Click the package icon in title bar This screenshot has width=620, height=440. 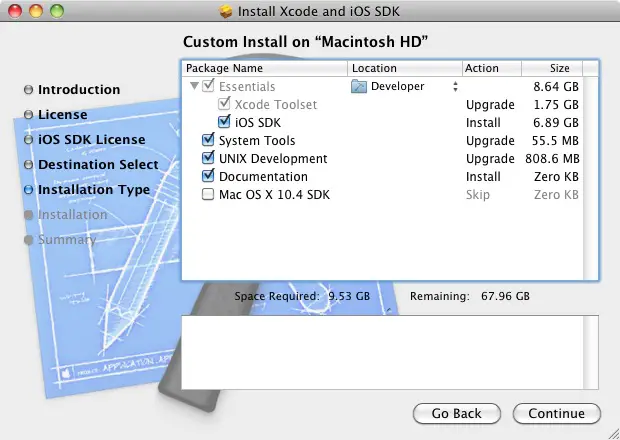coord(225,13)
